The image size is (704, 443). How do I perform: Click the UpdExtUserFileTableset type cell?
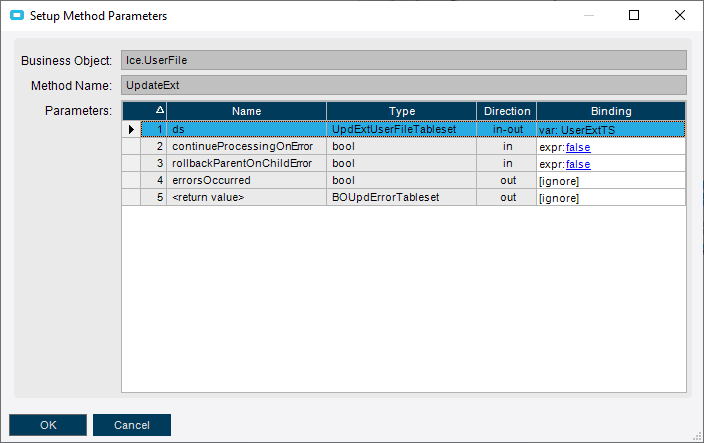[402, 129]
